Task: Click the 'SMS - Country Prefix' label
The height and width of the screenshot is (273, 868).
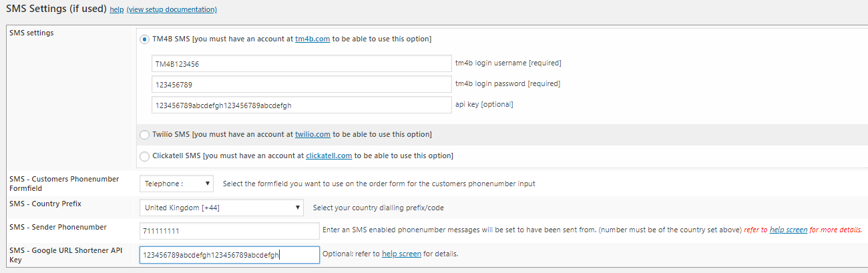Action: click(x=45, y=203)
